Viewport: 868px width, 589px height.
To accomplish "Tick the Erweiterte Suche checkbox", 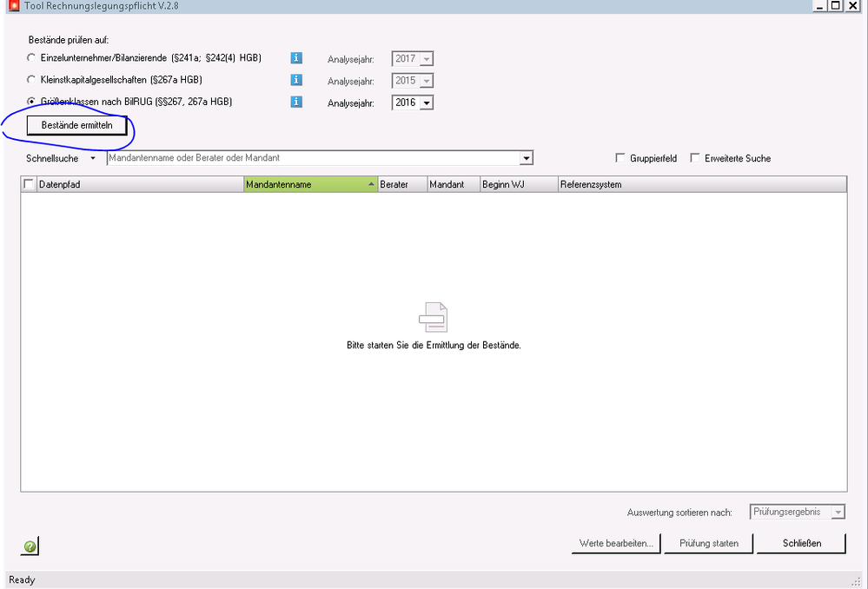I will point(694,158).
